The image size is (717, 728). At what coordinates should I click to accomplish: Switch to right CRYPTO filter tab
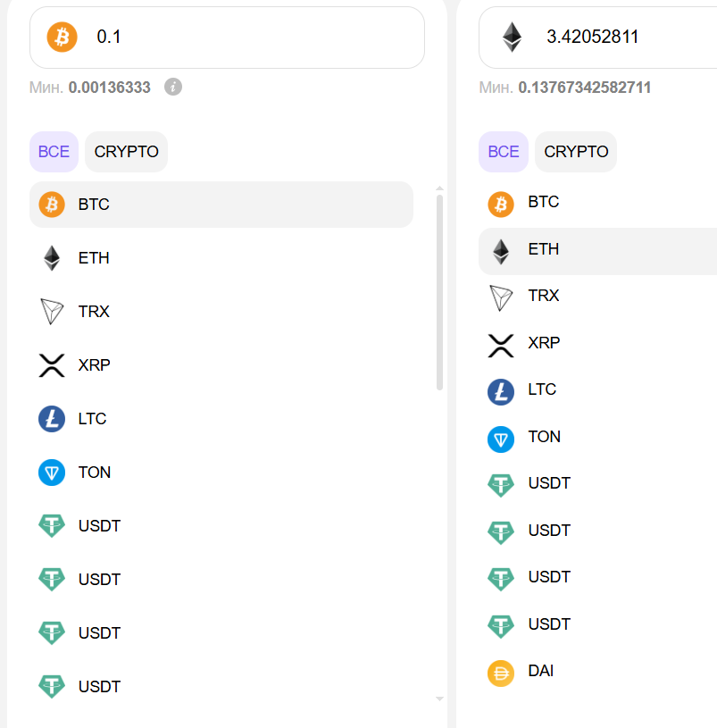point(576,152)
